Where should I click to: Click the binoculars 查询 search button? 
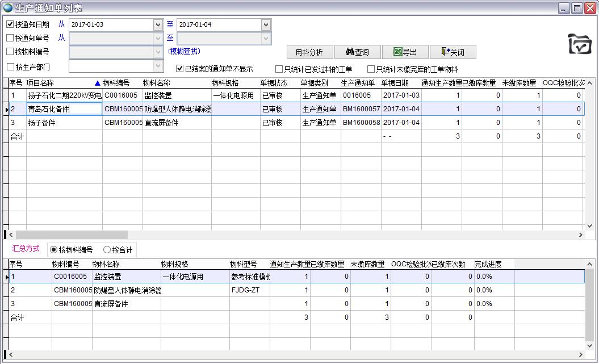pos(357,52)
